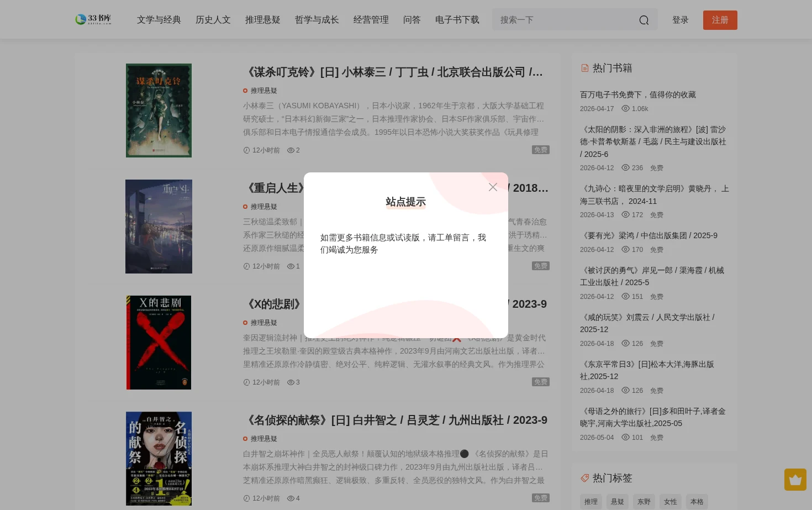
Task: Click the 33书库 site logo
Action: coord(93,19)
